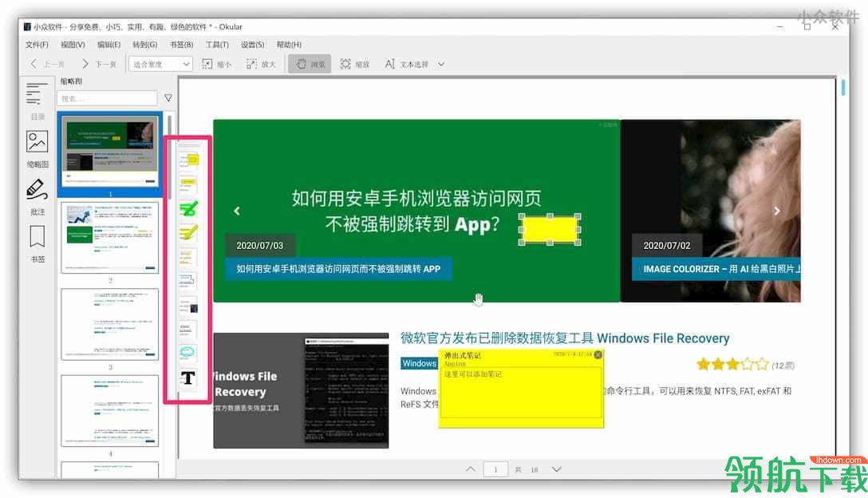This screenshot has height=498, width=868.
Task: Select the typewriter T annotation tool
Action: (x=188, y=378)
